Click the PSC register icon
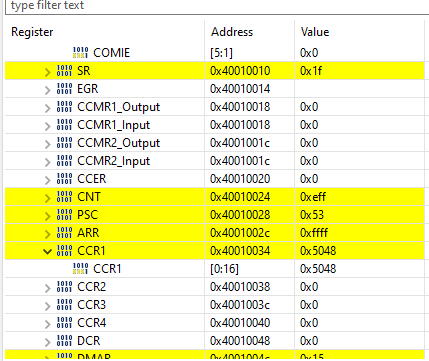Screen dimensions: 429x361 click(64, 215)
